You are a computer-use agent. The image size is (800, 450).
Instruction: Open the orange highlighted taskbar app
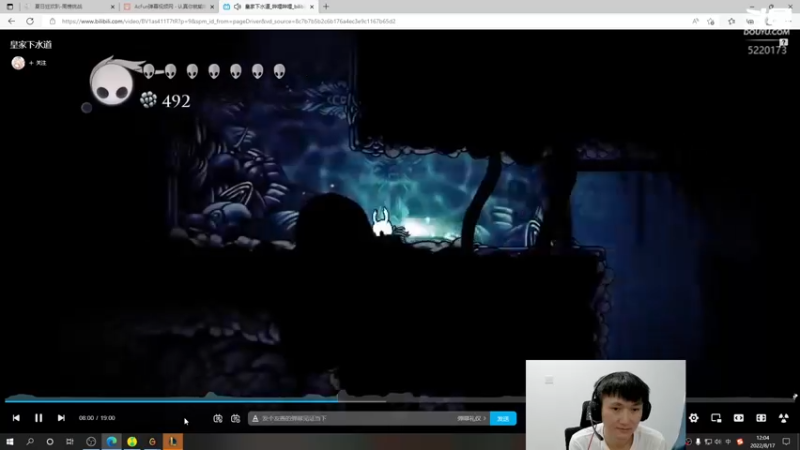173,442
